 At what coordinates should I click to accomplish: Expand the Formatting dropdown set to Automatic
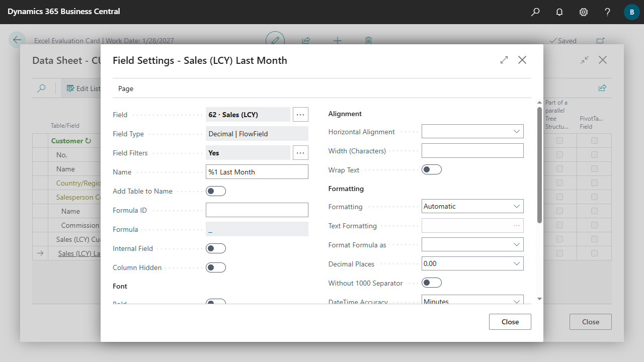pos(472,206)
